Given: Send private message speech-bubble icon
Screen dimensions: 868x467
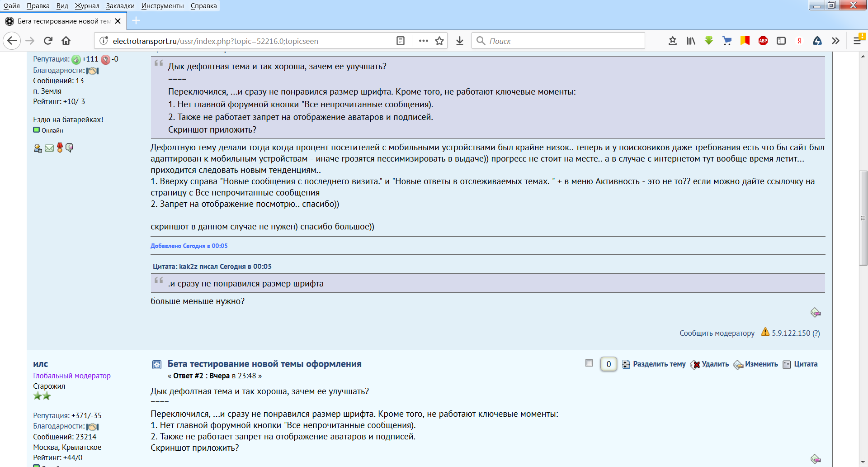Looking at the screenshot, I should [x=69, y=148].
